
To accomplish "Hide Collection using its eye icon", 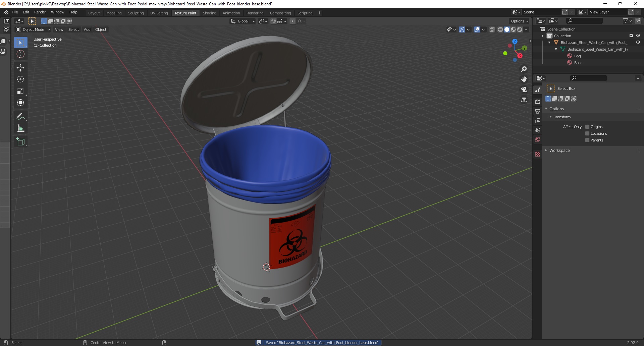I will [x=638, y=36].
